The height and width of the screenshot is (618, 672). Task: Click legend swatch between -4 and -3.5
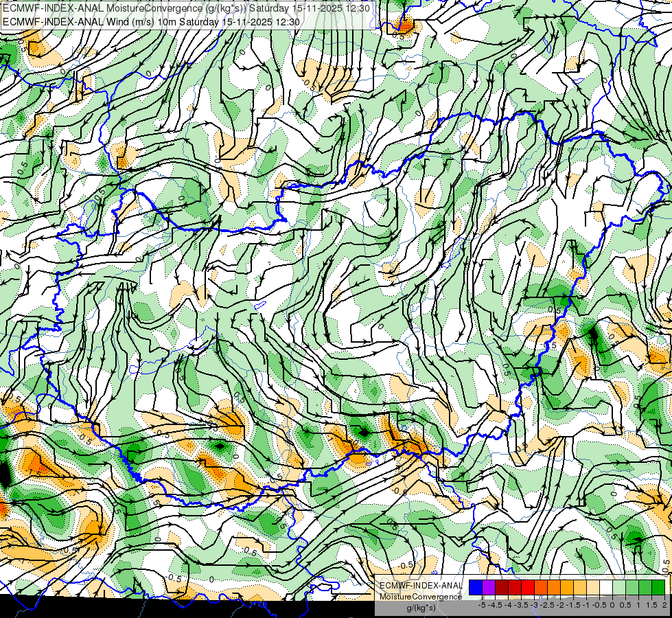[515, 587]
